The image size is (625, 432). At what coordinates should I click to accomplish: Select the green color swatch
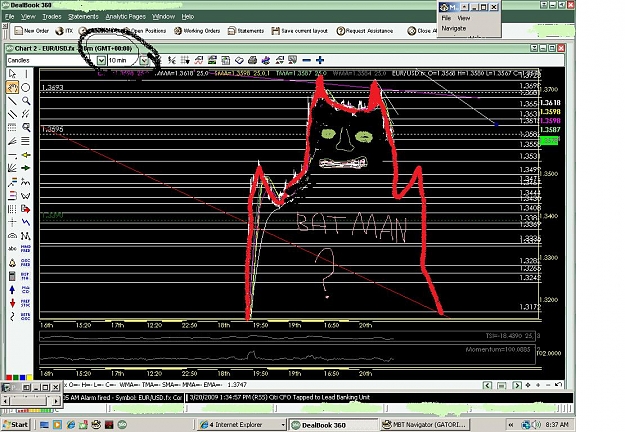16,377
